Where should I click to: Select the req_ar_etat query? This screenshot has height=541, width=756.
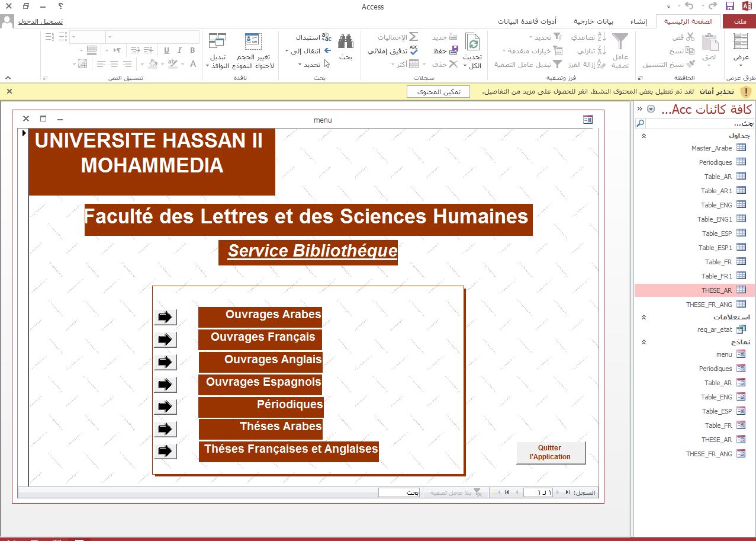(x=715, y=329)
